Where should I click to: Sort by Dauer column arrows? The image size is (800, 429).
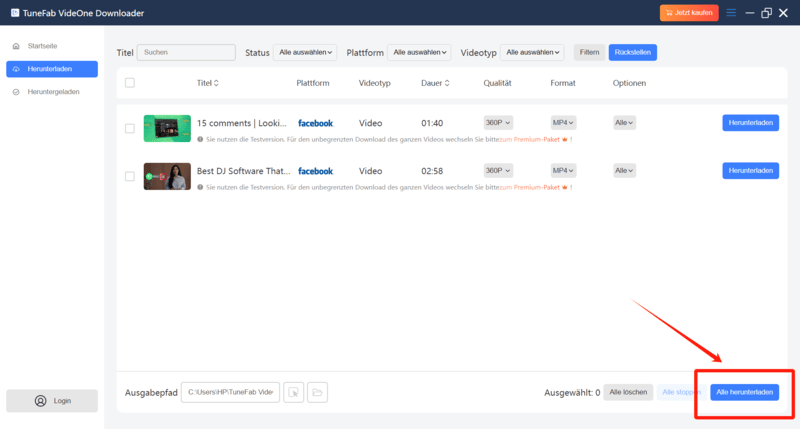pos(447,83)
